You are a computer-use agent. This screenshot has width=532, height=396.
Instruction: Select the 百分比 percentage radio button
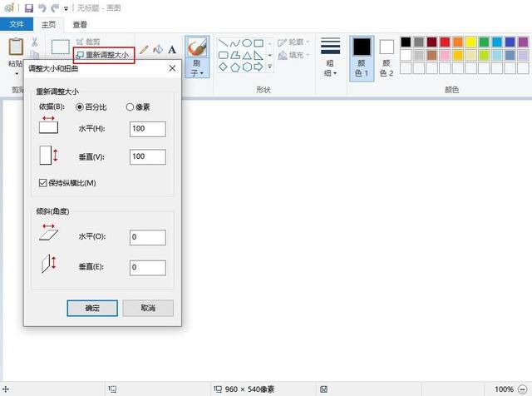pyautogui.click(x=80, y=107)
